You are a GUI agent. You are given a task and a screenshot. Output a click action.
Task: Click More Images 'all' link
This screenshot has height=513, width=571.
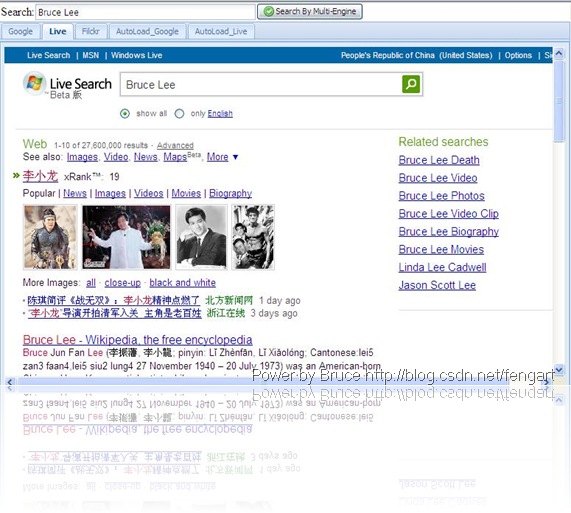pyautogui.click(x=91, y=283)
